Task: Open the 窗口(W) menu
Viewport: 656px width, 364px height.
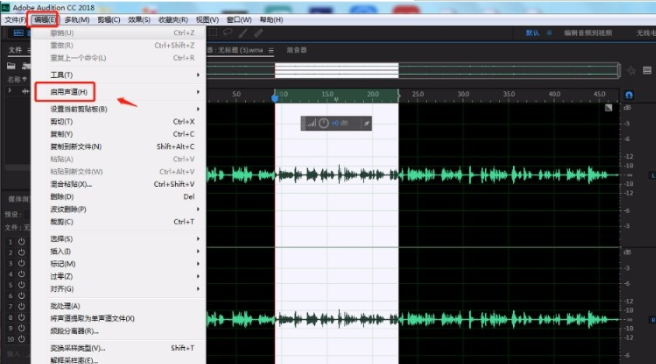Action: 239,20
